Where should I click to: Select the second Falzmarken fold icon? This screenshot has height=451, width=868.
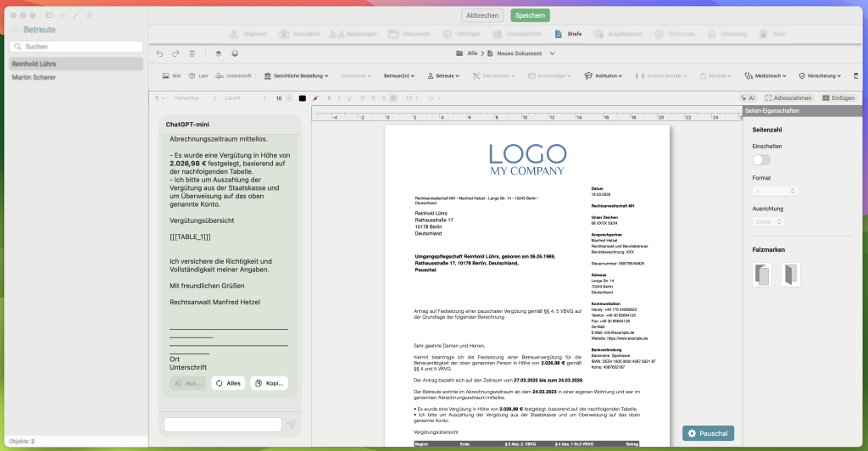pos(790,275)
